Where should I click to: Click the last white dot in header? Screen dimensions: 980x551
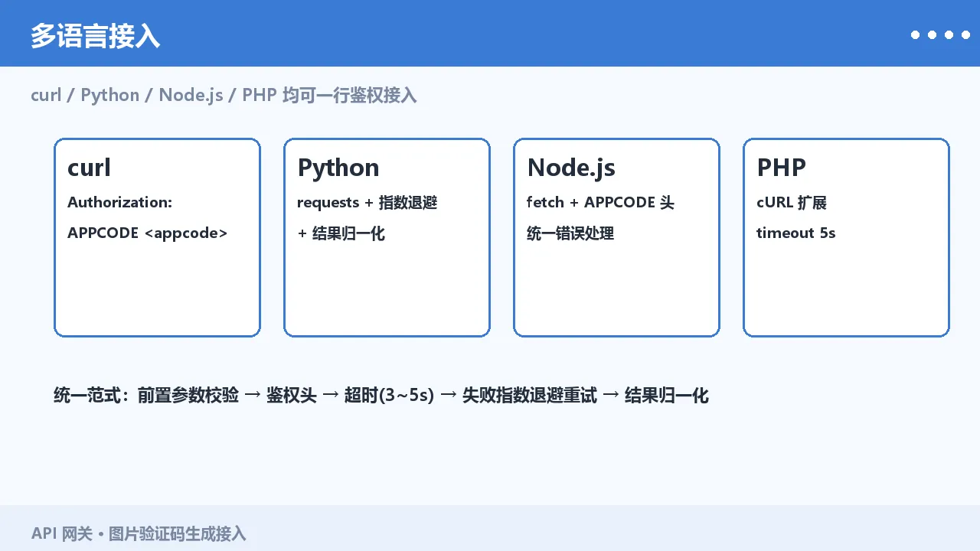click(x=965, y=34)
